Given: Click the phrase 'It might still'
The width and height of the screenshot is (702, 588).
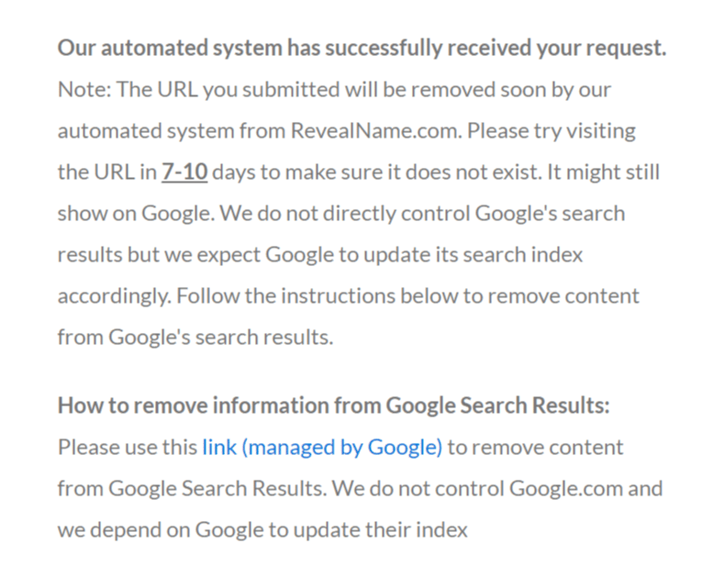Looking at the screenshot, I should (x=604, y=172).
